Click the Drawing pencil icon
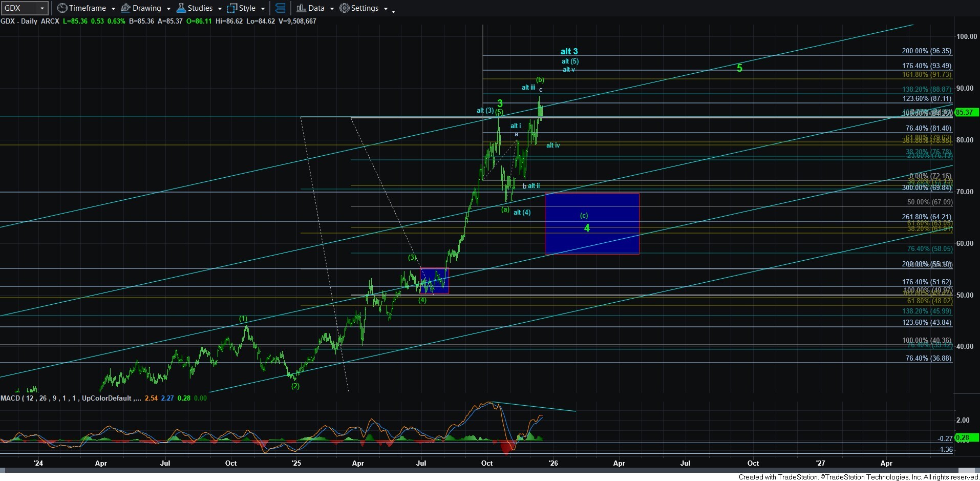 click(125, 8)
